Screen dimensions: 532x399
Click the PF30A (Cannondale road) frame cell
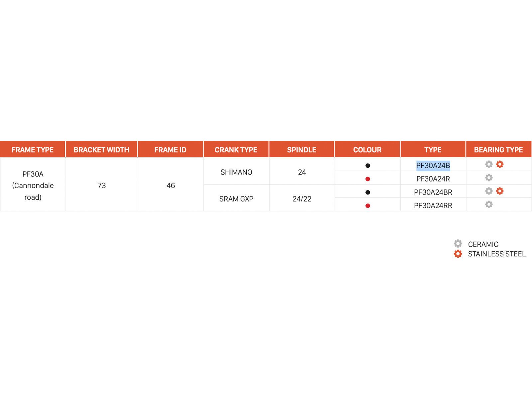[33, 186]
